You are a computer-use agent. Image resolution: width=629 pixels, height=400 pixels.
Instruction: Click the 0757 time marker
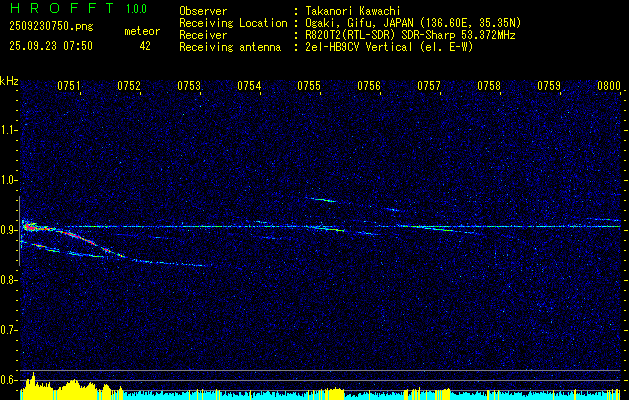429,86
